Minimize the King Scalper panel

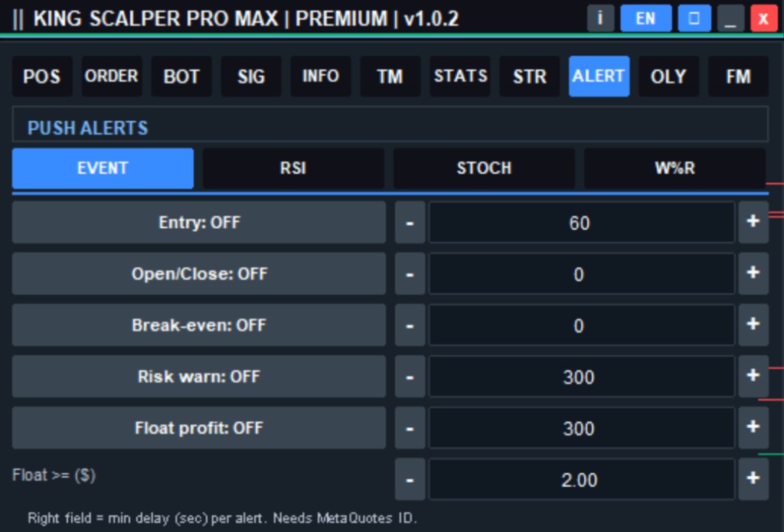click(730, 18)
